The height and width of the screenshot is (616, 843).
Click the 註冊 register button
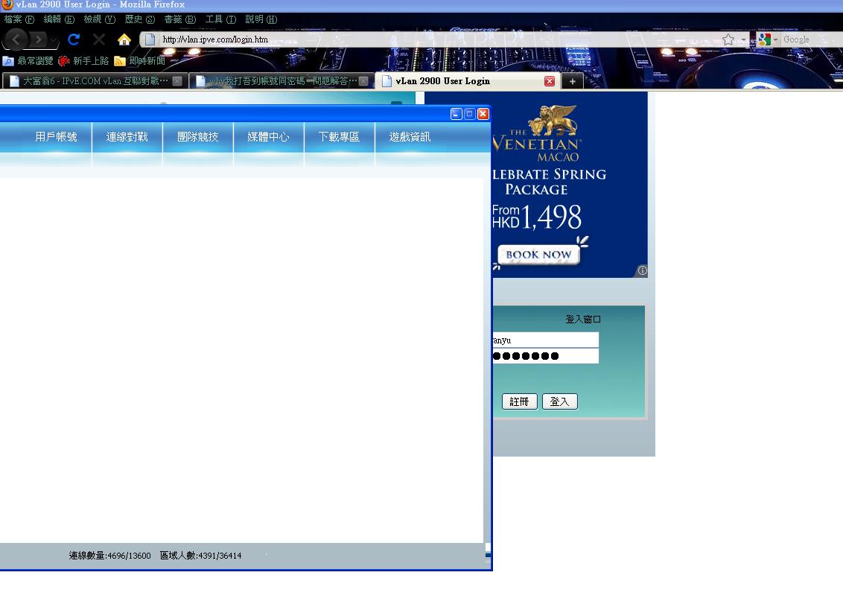pos(519,401)
